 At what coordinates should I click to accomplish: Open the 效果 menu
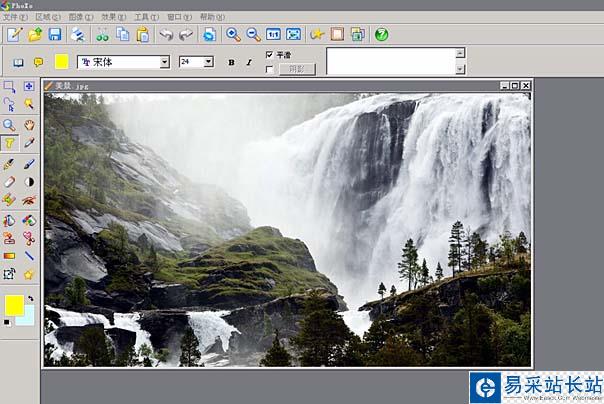click(114, 17)
